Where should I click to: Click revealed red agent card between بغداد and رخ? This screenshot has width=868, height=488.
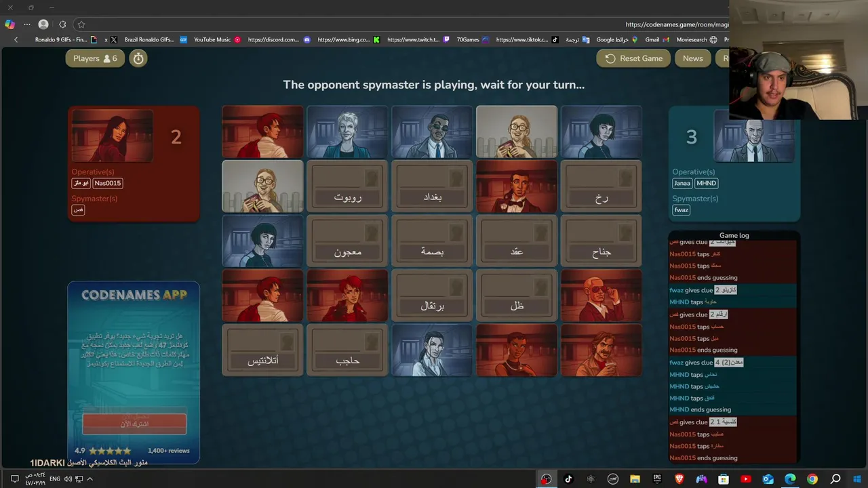pyautogui.click(x=517, y=186)
